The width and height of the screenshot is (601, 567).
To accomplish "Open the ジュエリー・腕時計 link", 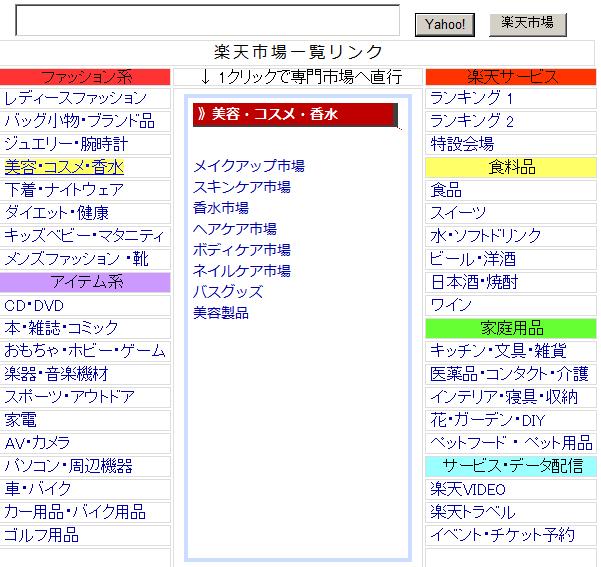I will point(66,144).
